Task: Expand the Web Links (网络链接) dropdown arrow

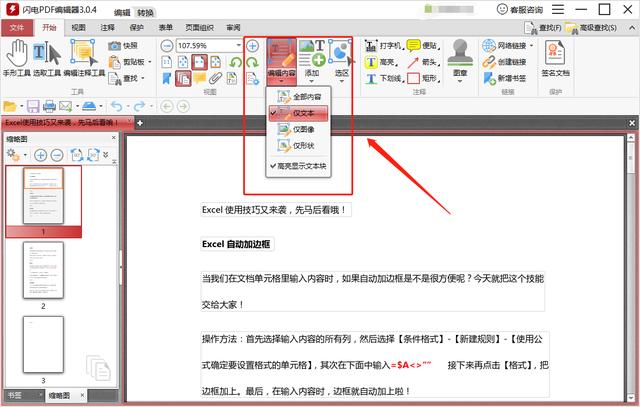Action: pos(531,46)
